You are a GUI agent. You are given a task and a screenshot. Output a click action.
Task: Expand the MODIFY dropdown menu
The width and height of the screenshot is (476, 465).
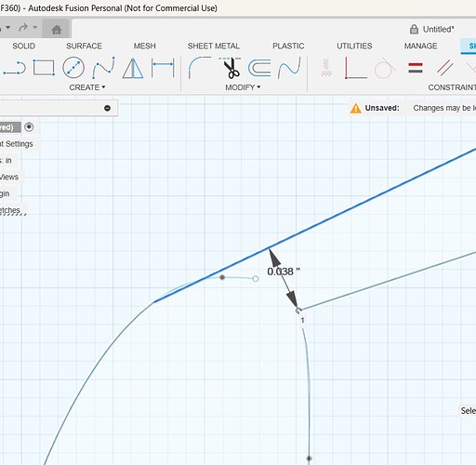[243, 87]
